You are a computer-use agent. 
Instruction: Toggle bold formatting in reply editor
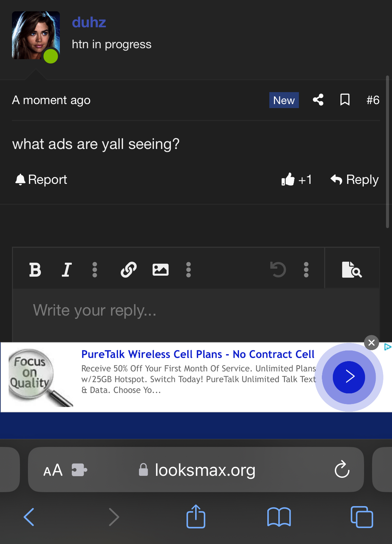35,270
